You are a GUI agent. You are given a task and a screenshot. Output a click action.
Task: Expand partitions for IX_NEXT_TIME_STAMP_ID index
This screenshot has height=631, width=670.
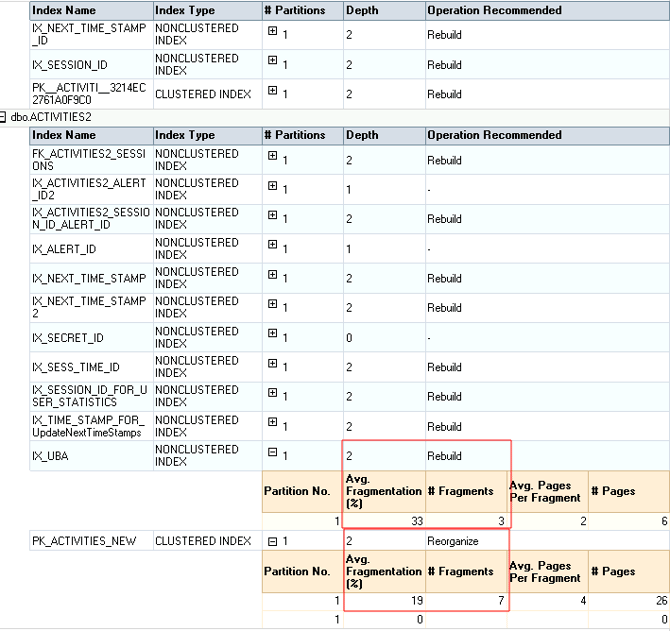click(x=272, y=31)
